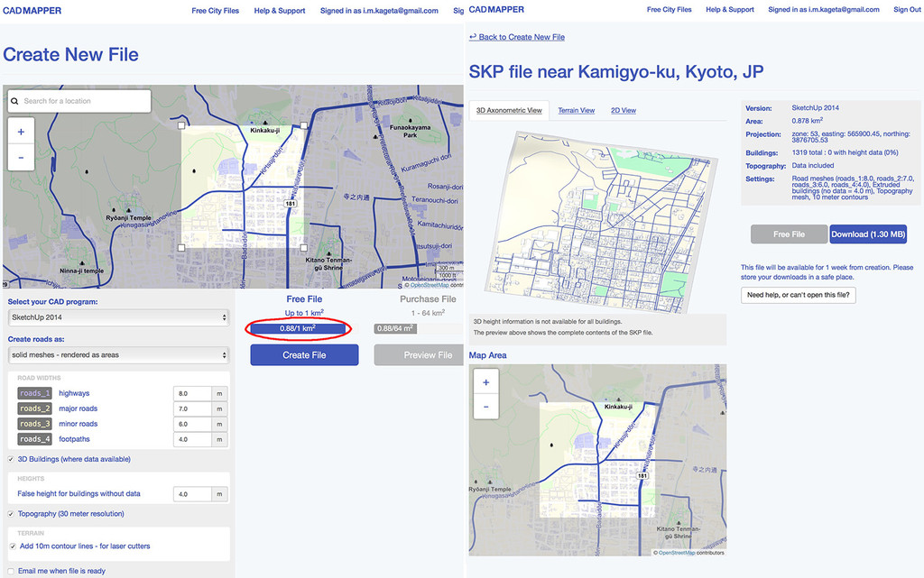The width and height of the screenshot is (924, 578).
Task: Open CAD program dropdown showing SketchUp 2014
Action: (x=118, y=317)
